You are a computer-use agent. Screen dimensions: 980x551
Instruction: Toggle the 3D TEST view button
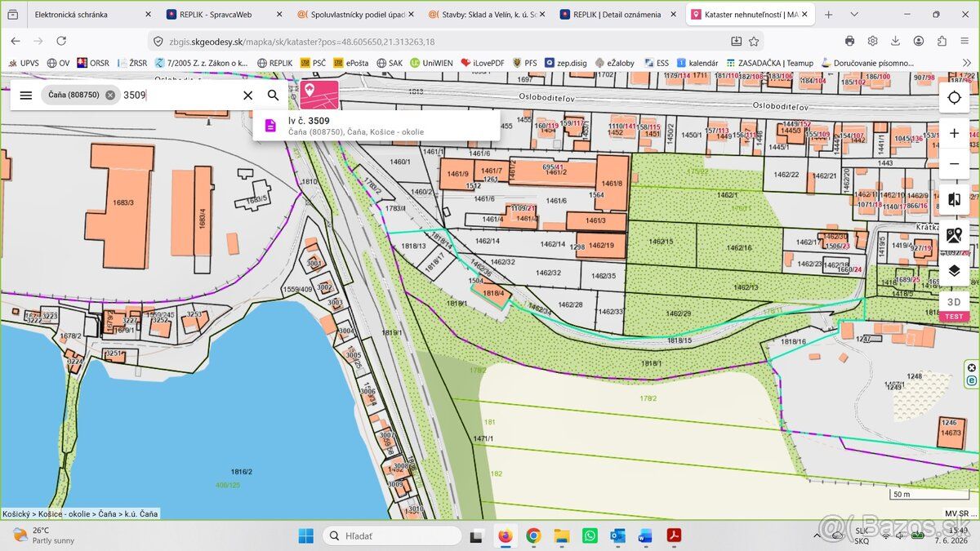click(954, 306)
